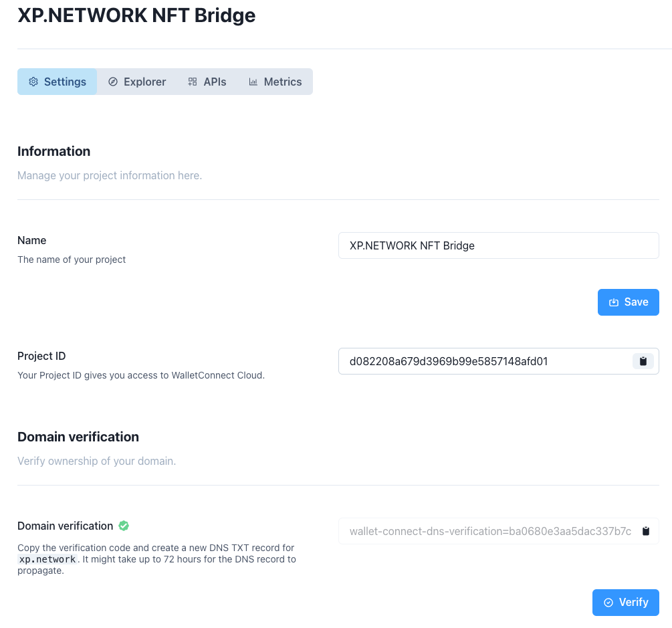The height and width of the screenshot is (628, 672).
Task: Click 'The name of your project' description
Action: 72,259
